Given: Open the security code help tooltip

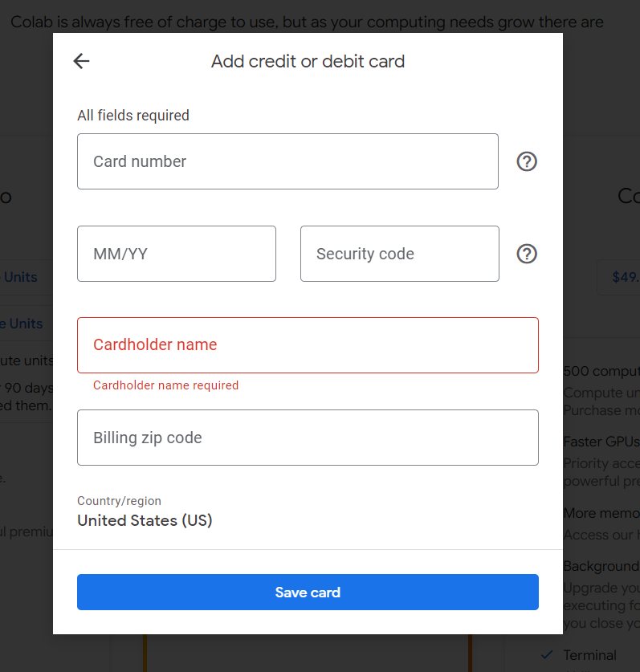Looking at the screenshot, I should (x=526, y=254).
